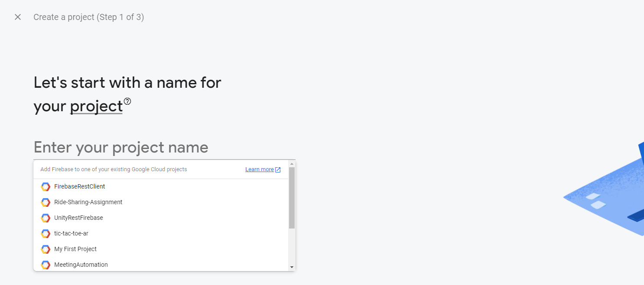Click UnityRestFirebase's project icon
Viewport: 644px width, 285px height.
[x=46, y=218]
